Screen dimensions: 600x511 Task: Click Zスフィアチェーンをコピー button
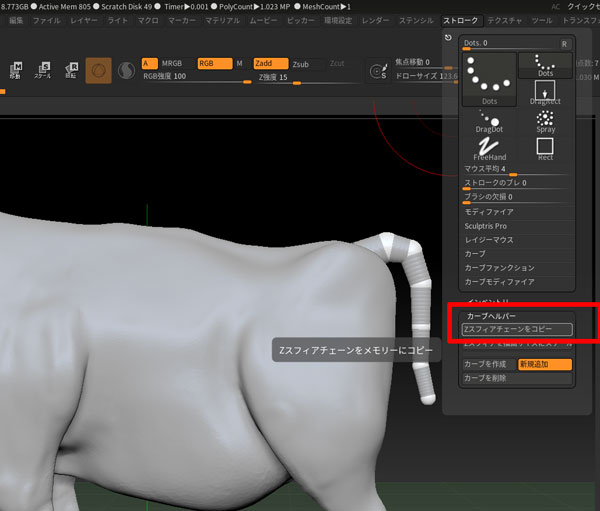coord(517,329)
